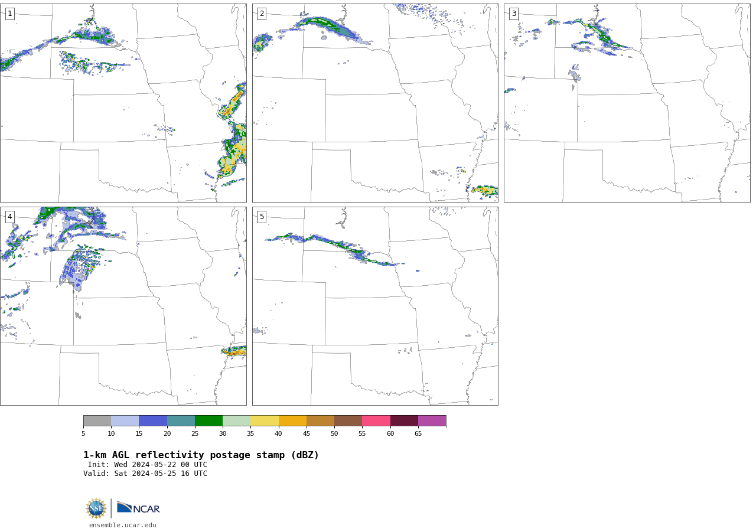The image size is (756, 532).
Task: Open ensemble member 2 reflectivity panel
Action: pyautogui.click(x=375, y=103)
